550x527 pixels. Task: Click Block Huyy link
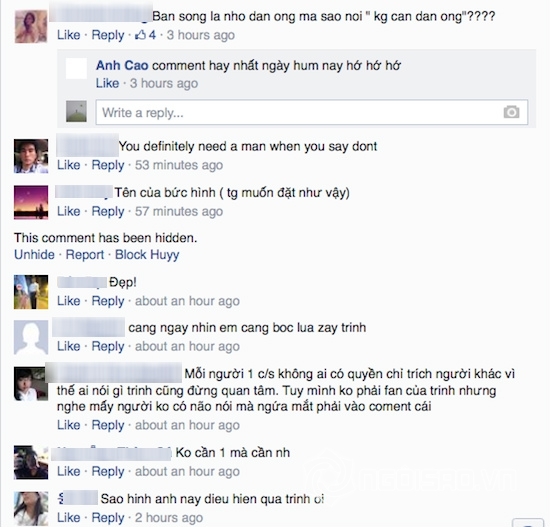point(147,254)
